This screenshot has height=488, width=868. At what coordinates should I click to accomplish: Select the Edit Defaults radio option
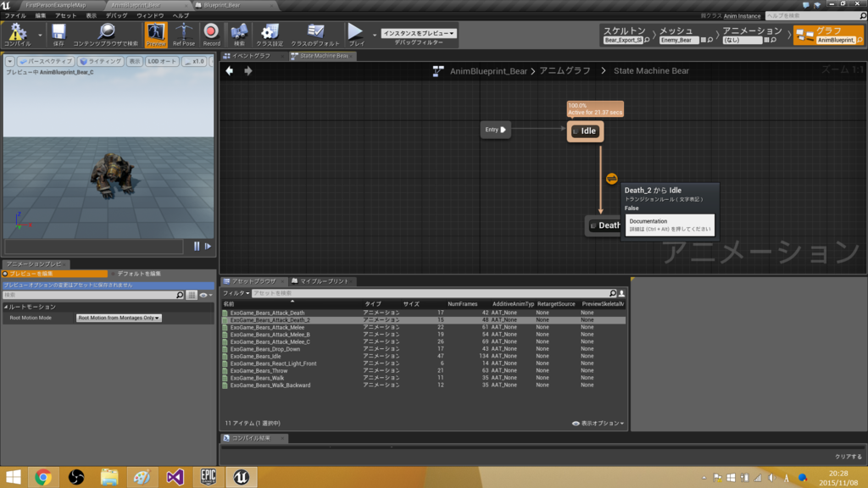point(136,274)
